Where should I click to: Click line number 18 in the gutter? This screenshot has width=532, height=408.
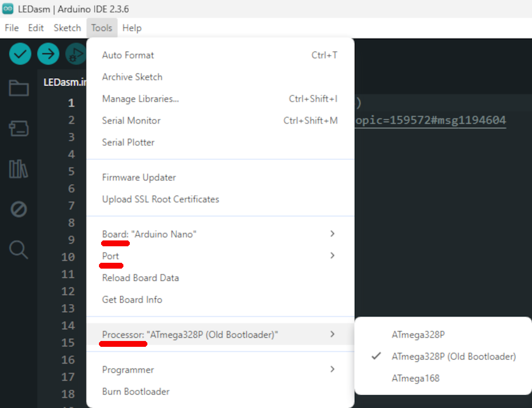(68, 394)
